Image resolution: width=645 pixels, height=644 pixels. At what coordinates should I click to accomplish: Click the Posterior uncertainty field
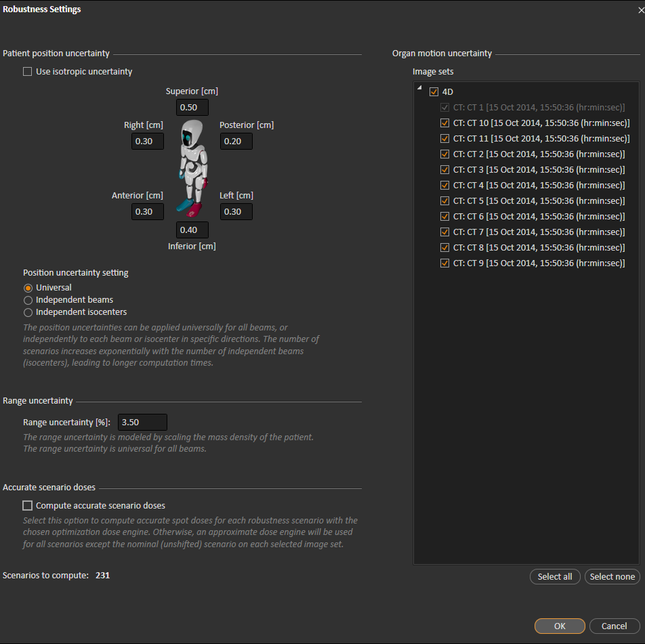pos(236,142)
